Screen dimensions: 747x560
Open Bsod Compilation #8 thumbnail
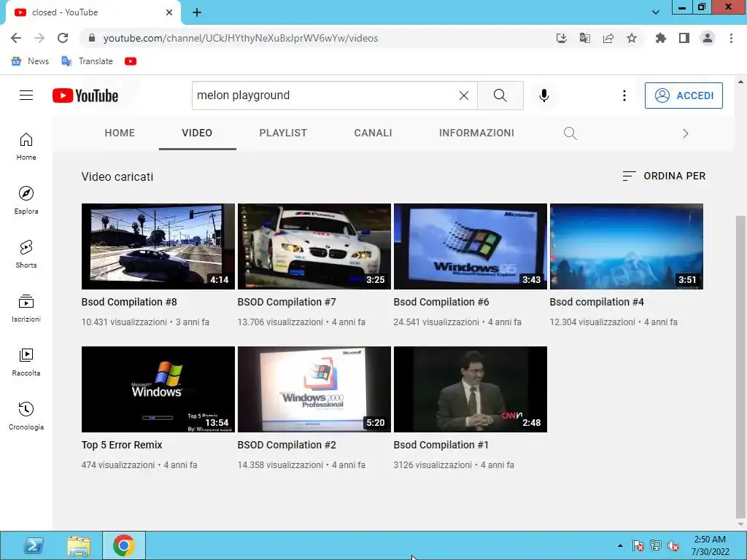pos(158,246)
